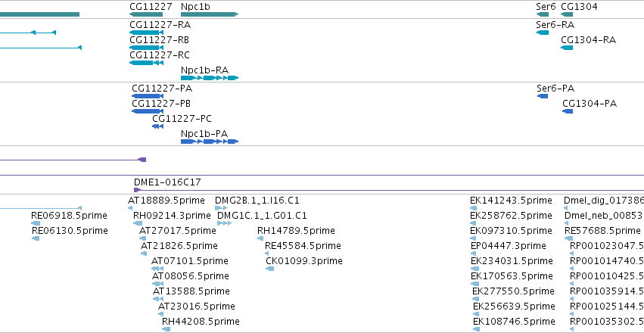644x333 pixels.
Task: Select the RE06130.5prime EST glyph
Action: point(36,238)
